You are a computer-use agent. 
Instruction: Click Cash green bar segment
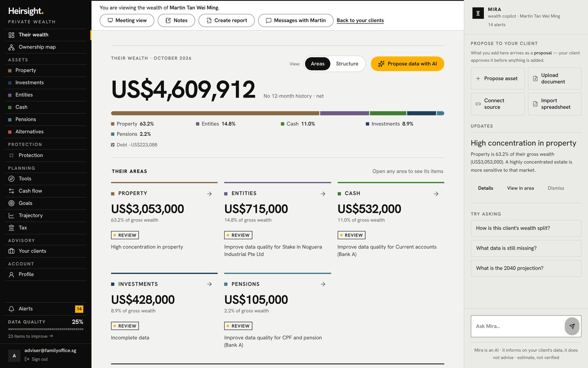(388, 113)
